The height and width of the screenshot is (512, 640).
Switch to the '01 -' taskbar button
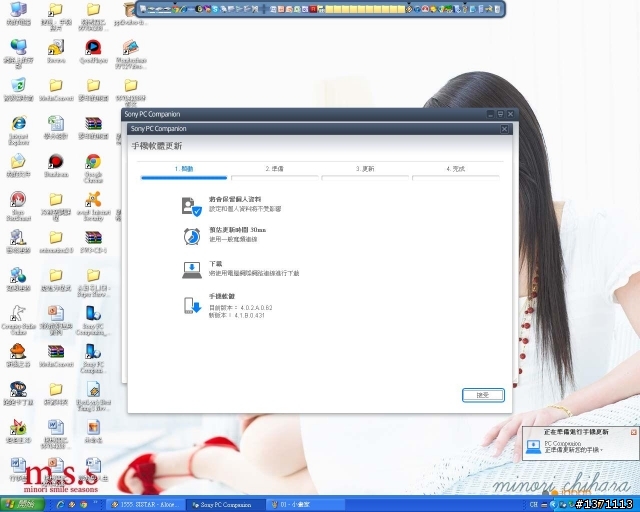point(306,505)
